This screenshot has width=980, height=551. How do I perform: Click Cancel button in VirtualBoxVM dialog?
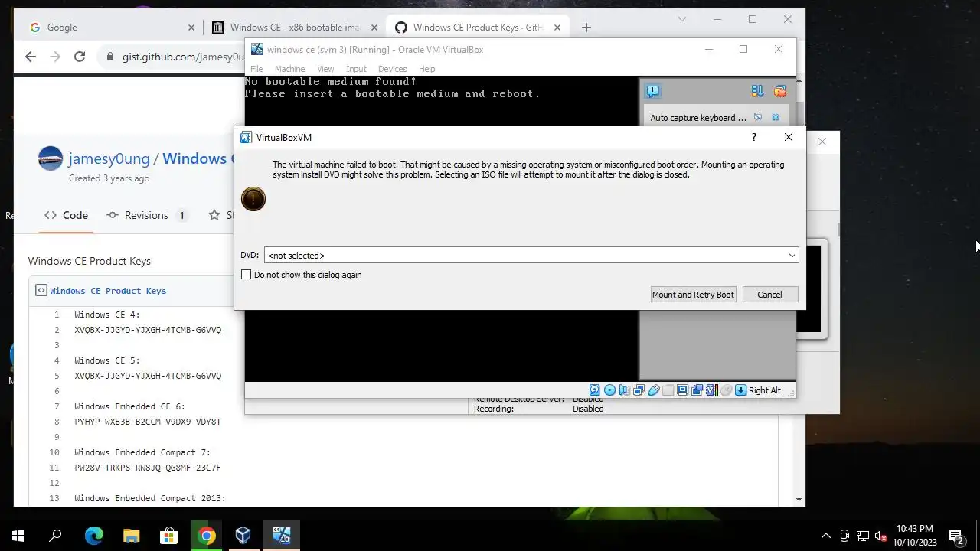(x=769, y=295)
